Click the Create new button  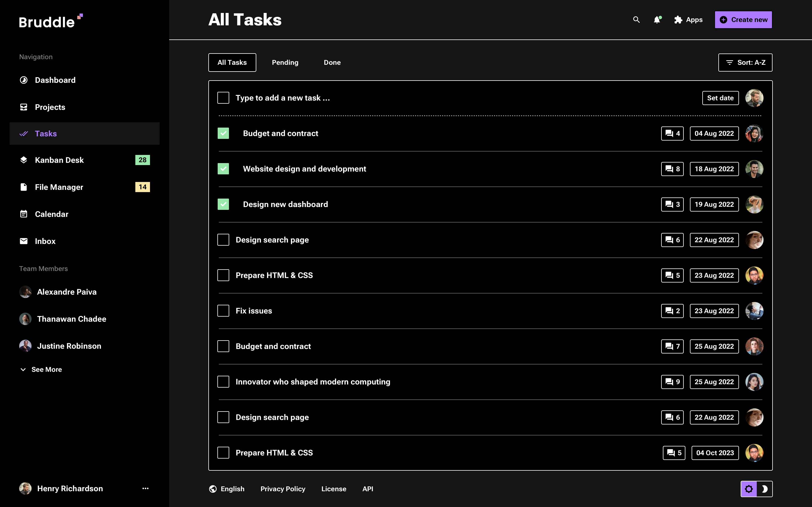743,19
